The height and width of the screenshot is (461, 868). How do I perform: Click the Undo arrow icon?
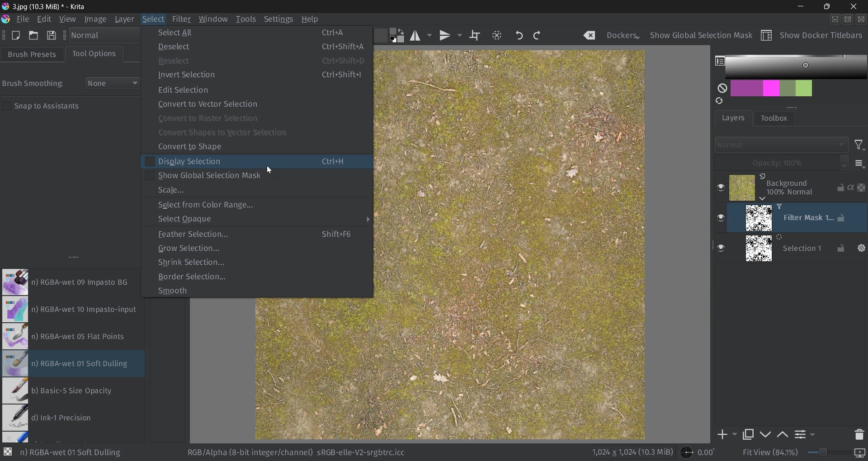pos(519,35)
